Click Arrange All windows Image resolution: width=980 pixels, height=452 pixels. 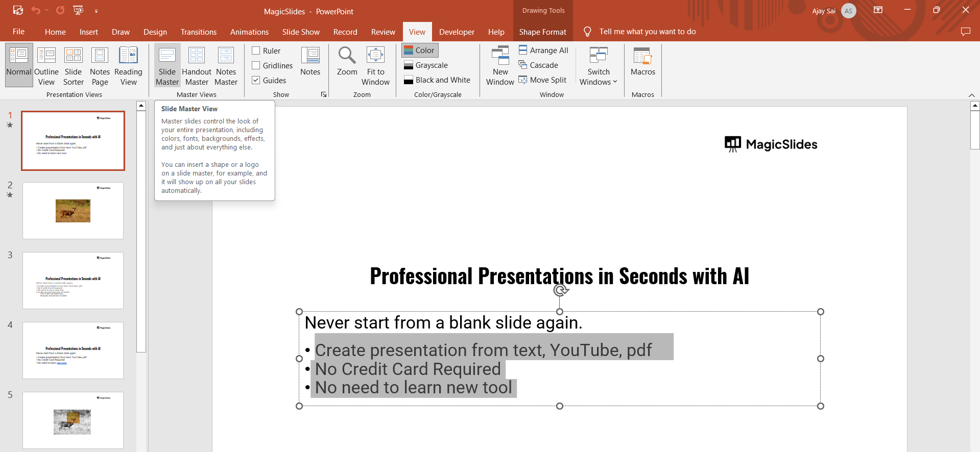pos(543,50)
